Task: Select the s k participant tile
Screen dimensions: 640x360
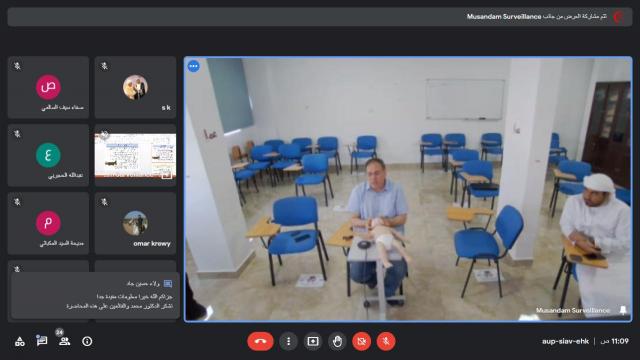Action: click(136, 87)
